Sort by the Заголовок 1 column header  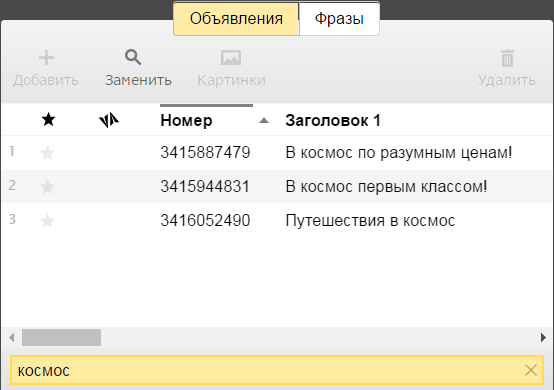point(333,120)
